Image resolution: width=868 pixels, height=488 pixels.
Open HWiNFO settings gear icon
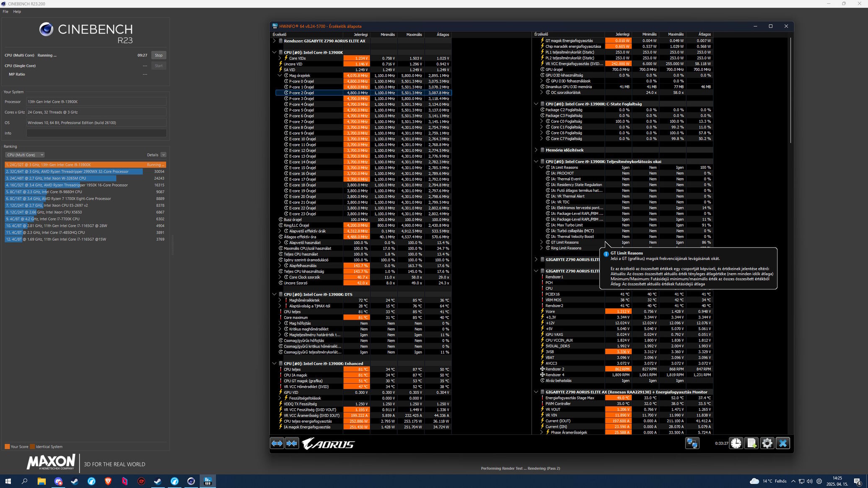tap(767, 443)
